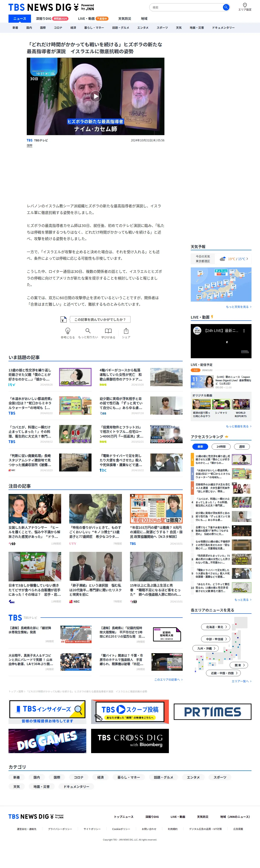Open お問い合わせ in the footer
The image size is (260, 868).
[x=149, y=829]
